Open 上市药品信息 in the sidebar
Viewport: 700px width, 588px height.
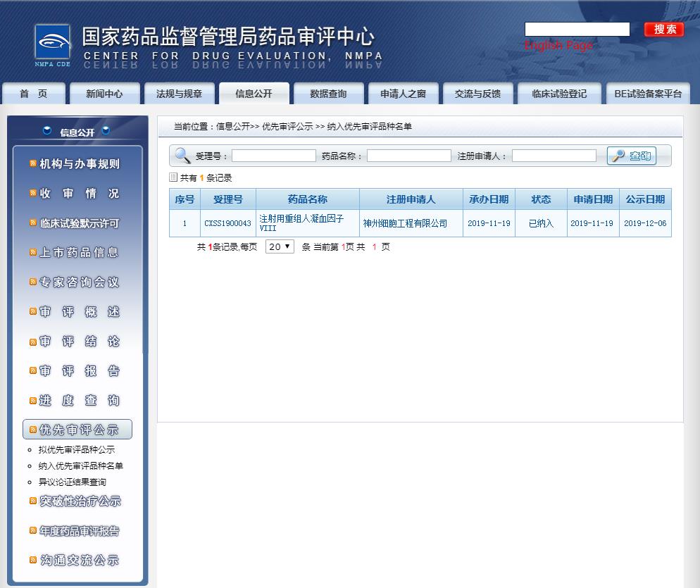[x=80, y=252]
